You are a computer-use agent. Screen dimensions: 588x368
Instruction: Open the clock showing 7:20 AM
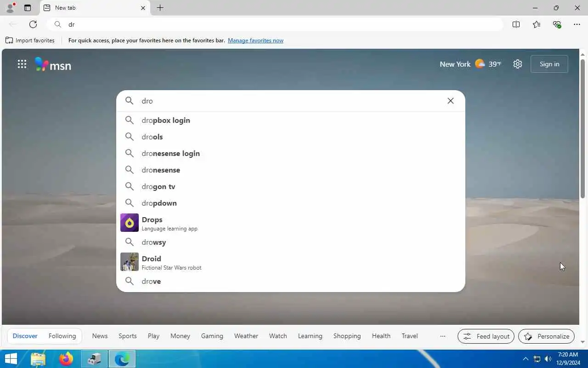pyautogui.click(x=568, y=359)
